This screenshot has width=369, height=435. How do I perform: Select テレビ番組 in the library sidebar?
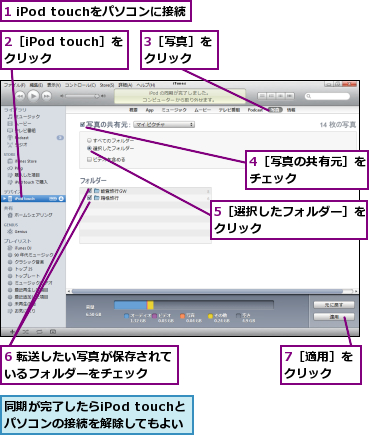point(21,130)
